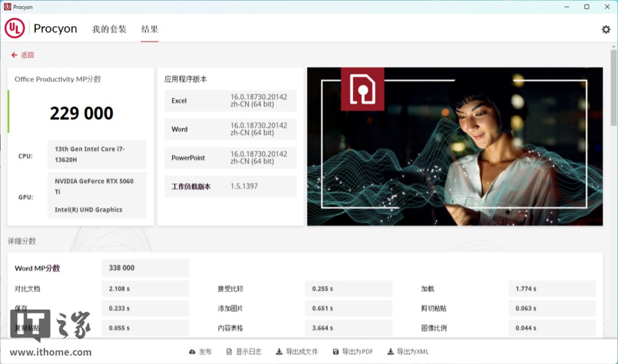This screenshot has height=364, width=618.
Task: Click the Office Productivity banner image
Action: coord(455,146)
